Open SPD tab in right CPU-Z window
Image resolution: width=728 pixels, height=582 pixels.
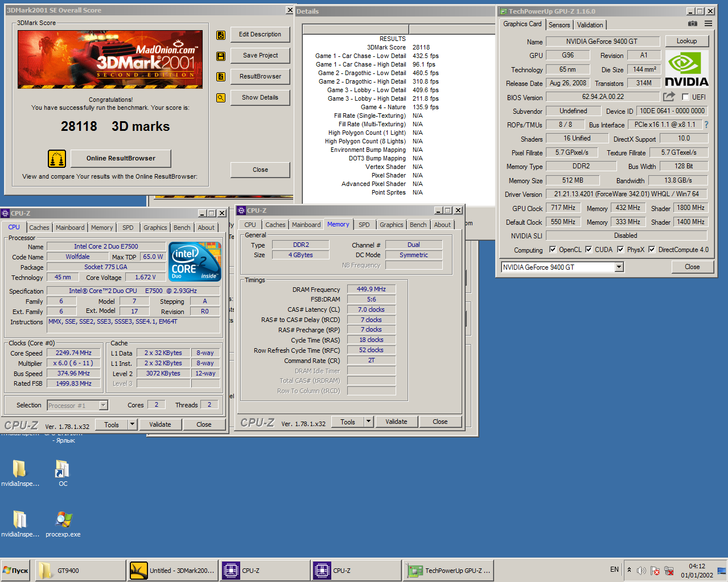click(x=364, y=225)
